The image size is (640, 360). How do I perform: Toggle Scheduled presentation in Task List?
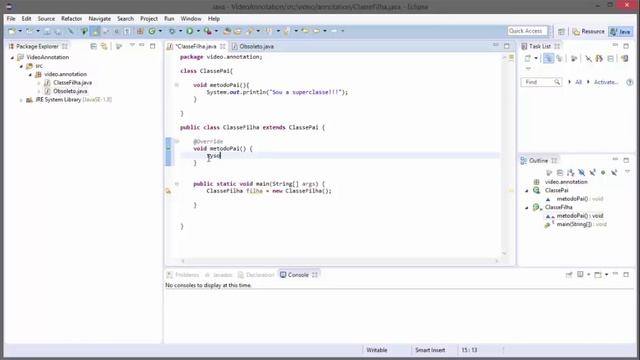pyautogui.click(x=559, y=59)
